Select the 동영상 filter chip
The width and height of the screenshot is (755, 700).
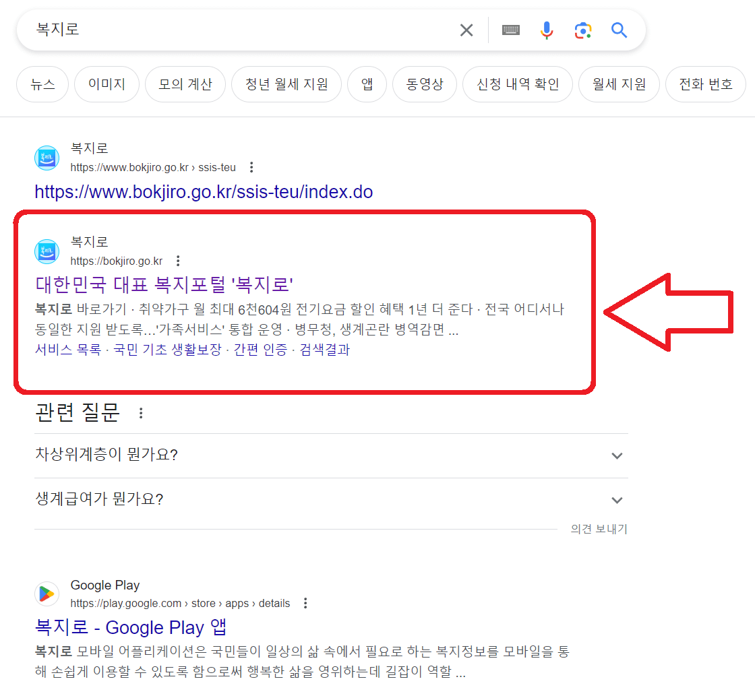point(424,84)
